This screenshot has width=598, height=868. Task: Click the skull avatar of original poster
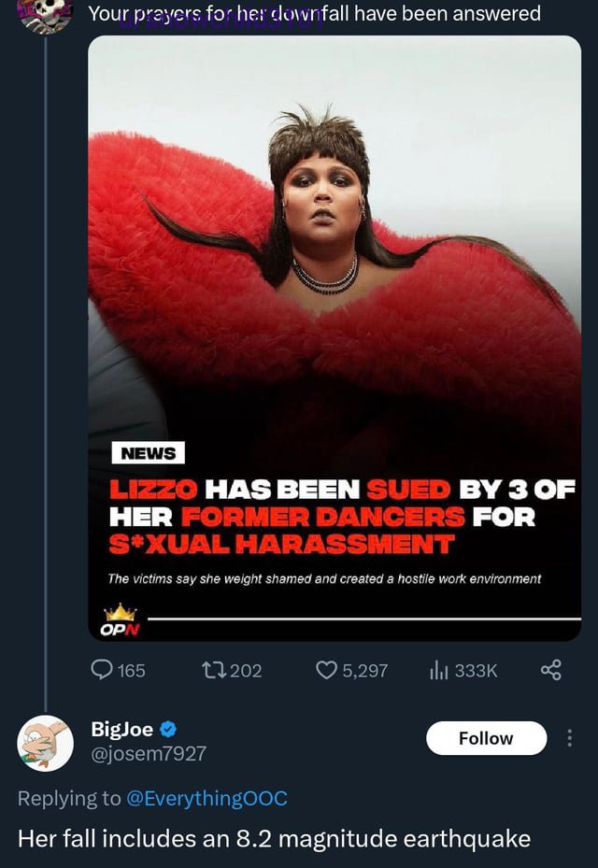click(x=46, y=14)
